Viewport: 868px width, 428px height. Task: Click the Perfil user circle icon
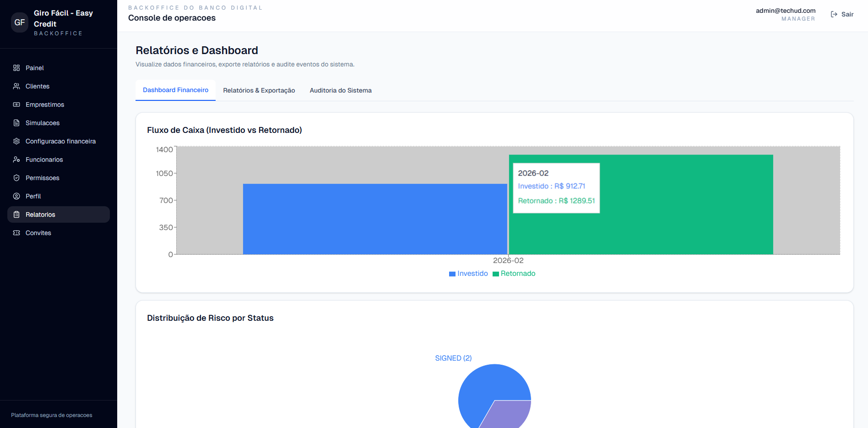click(x=16, y=196)
